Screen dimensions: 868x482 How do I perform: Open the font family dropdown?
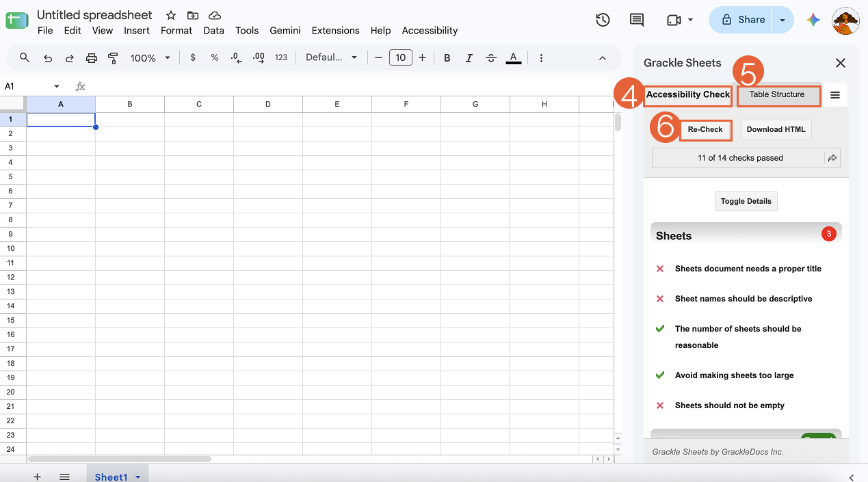[x=332, y=58]
